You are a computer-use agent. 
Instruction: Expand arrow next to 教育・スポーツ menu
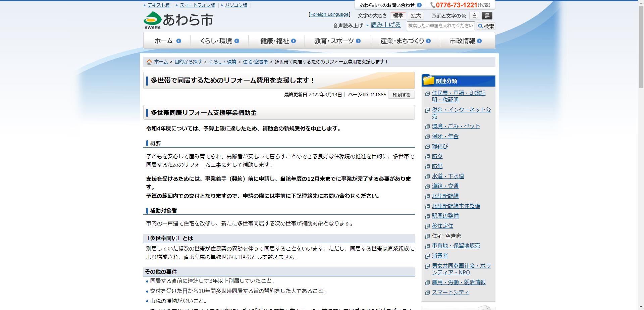click(358, 41)
